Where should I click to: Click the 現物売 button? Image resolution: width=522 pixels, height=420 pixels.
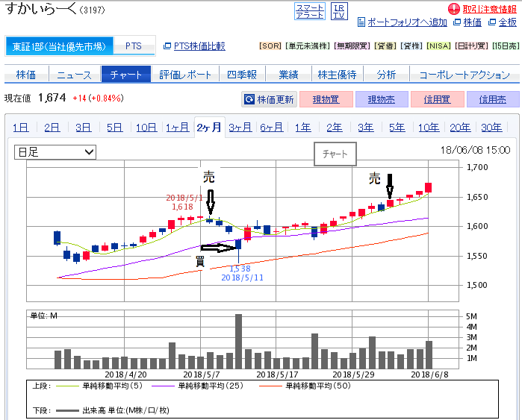pyautogui.click(x=382, y=99)
